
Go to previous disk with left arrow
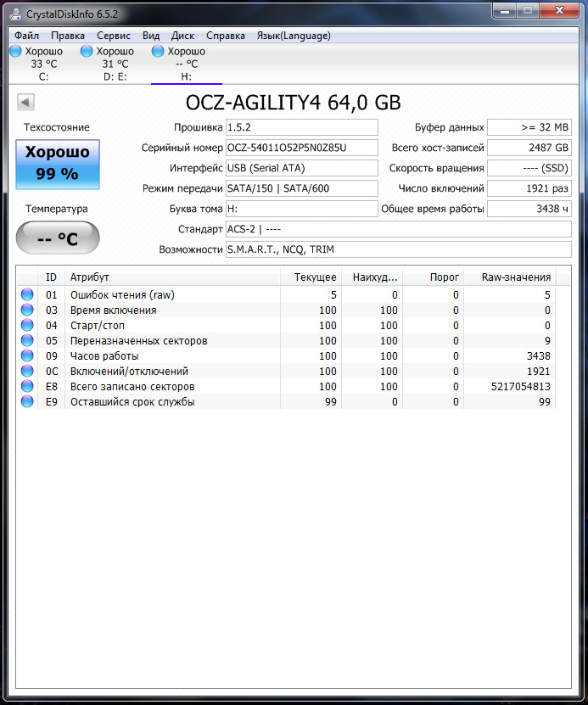(25, 102)
